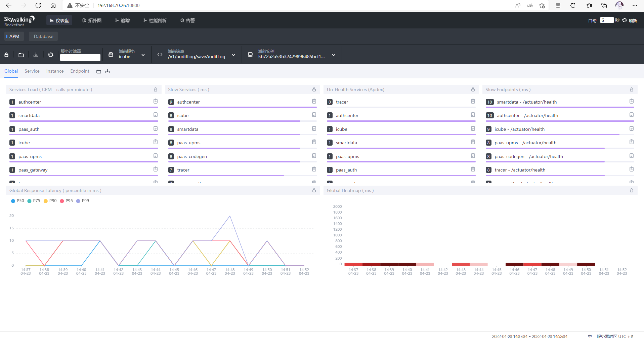Copy tracer name in Un-Health Services

coord(473,101)
